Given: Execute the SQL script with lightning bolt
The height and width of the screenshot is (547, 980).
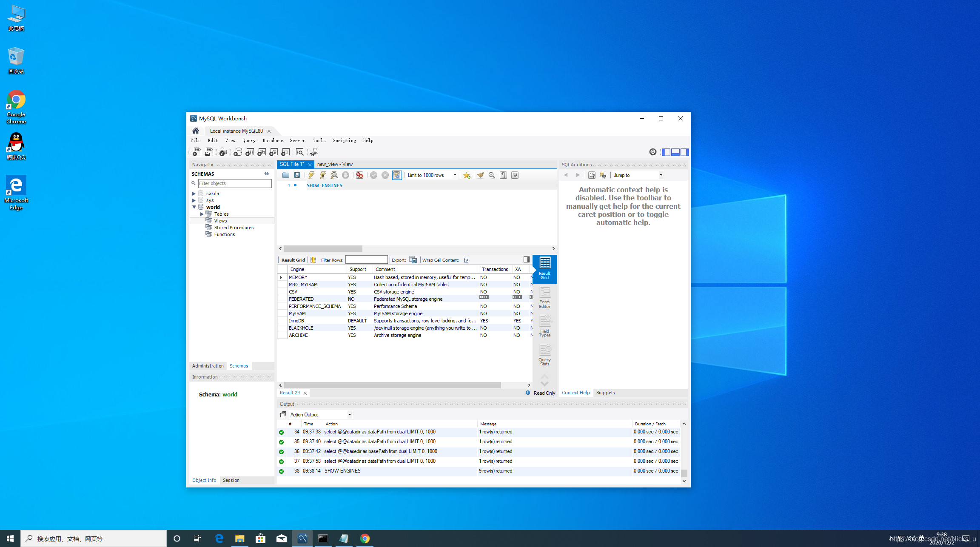Looking at the screenshot, I should (x=311, y=175).
